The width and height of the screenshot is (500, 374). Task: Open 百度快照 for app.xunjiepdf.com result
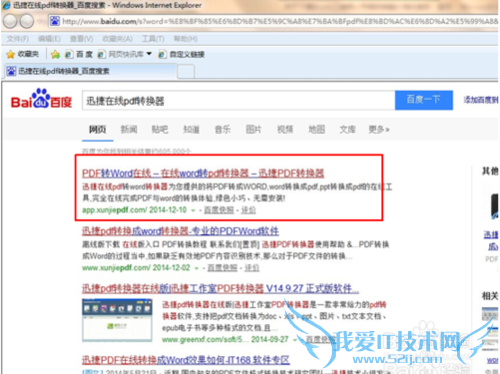219,210
